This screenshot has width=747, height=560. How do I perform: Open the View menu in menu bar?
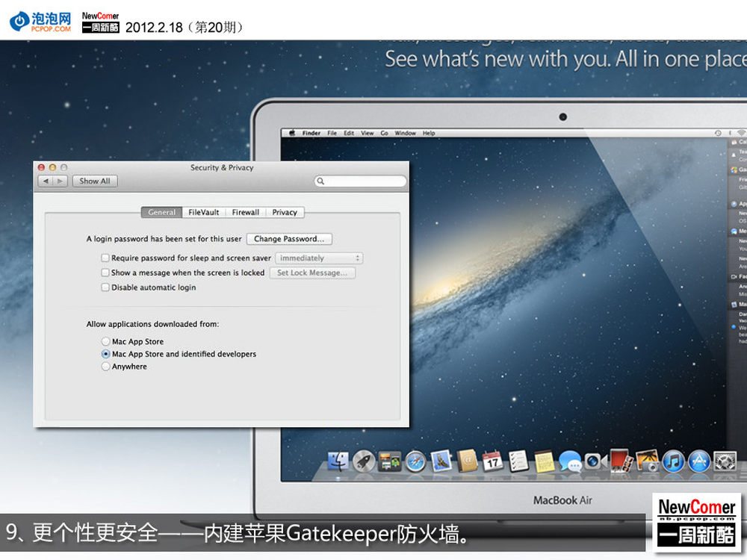[367, 134]
